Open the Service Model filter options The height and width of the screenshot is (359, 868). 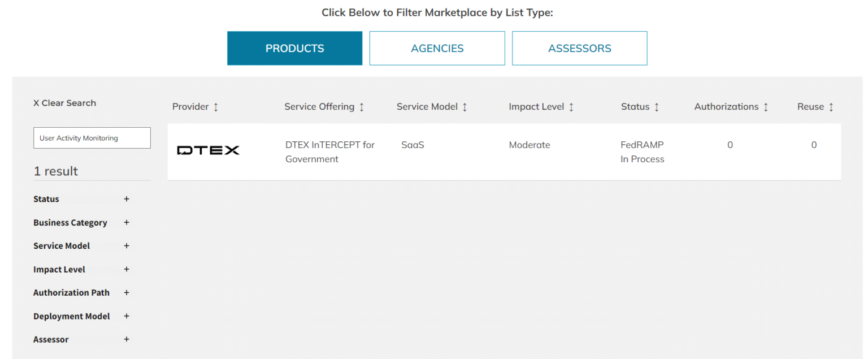click(127, 246)
